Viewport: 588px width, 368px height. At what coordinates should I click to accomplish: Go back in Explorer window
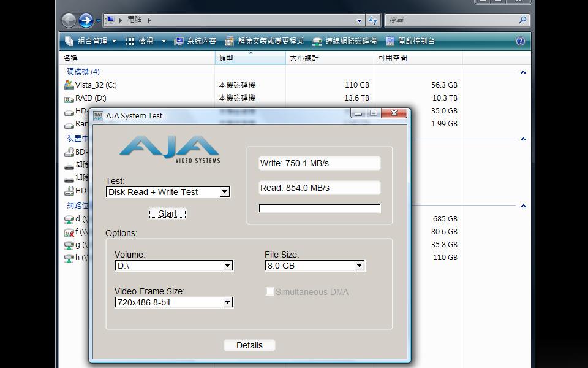pyautogui.click(x=69, y=20)
